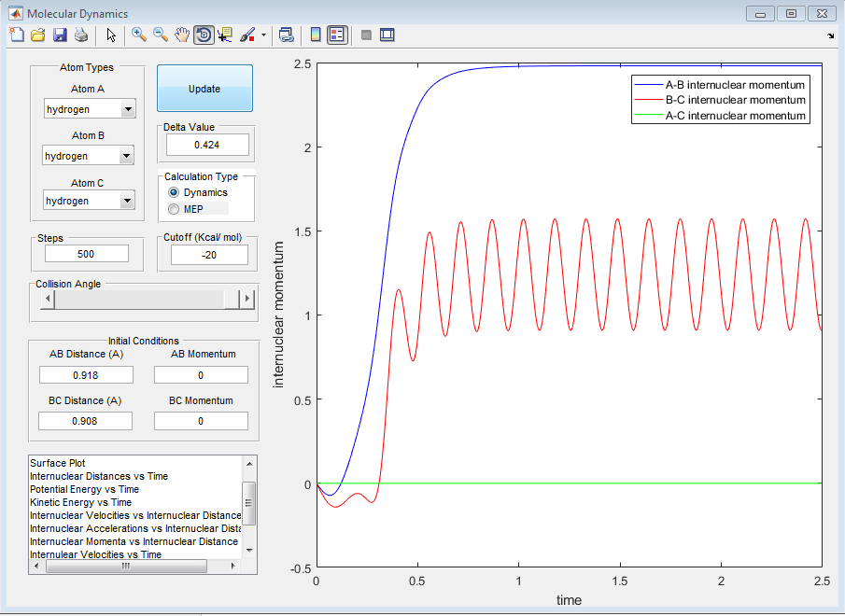
Task: Toggle the Insert Legend button
Action: 337,35
